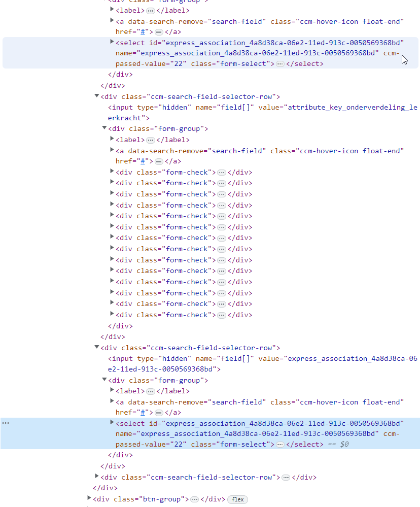The height and width of the screenshot is (507, 420).
Task: Follow the '#' href right above the form-check list
Action: pyautogui.click(x=143, y=161)
